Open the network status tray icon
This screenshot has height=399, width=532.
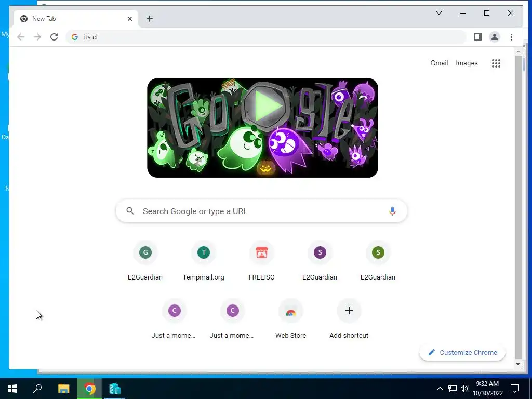point(453,389)
